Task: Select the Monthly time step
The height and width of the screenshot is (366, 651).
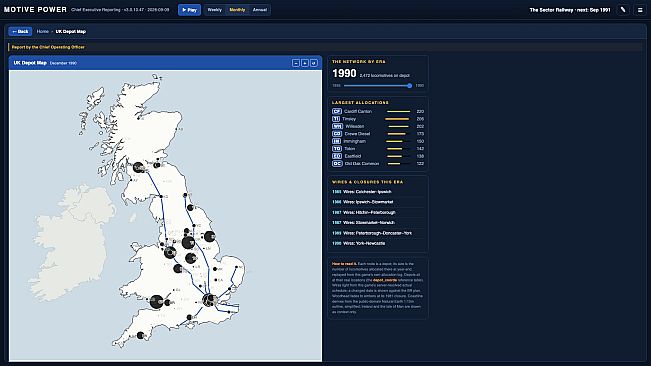Action: click(237, 10)
